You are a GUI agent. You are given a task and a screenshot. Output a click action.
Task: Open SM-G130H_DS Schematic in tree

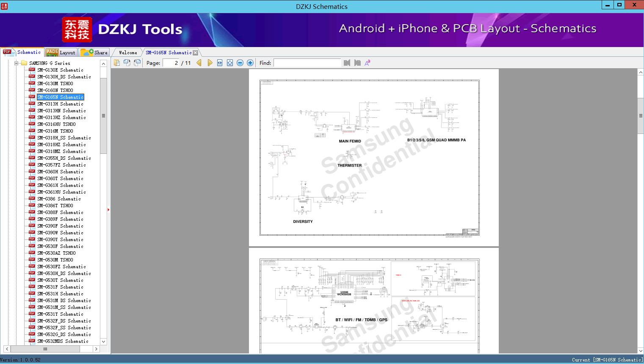(x=64, y=77)
